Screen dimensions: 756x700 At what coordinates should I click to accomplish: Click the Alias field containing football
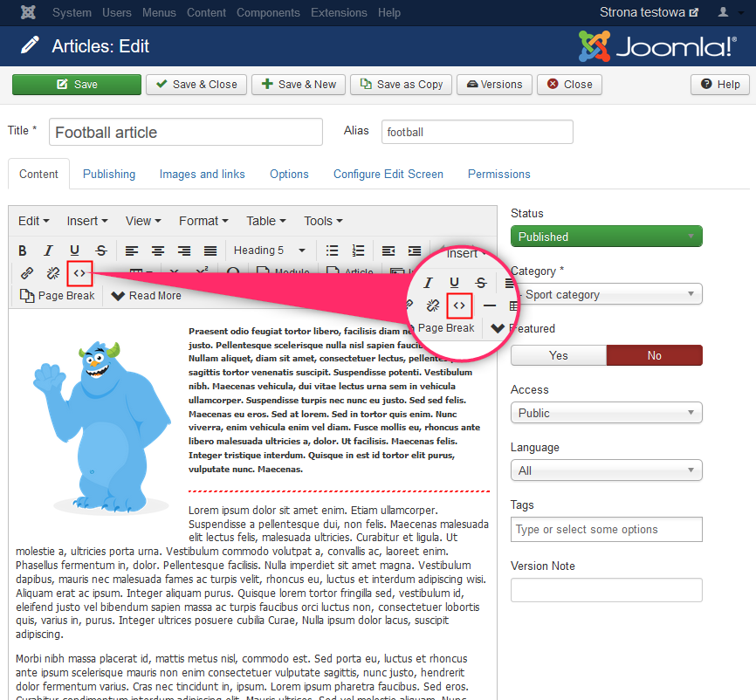pyautogui.click(x=478, y=132)
